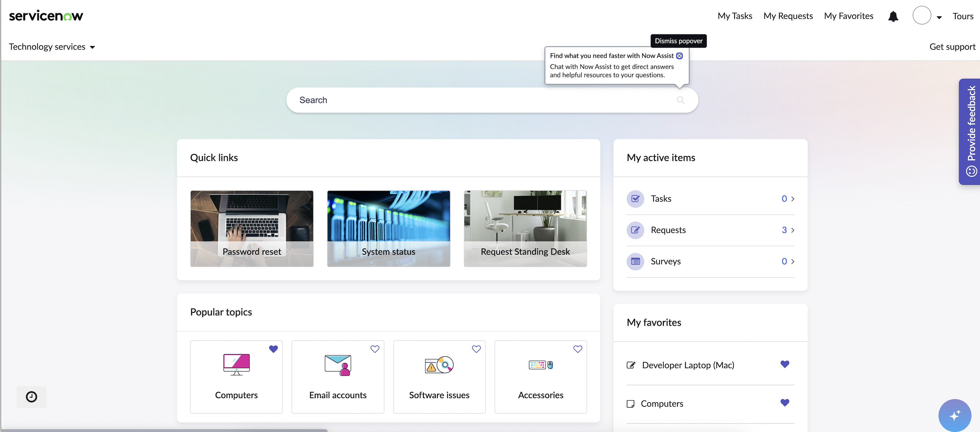Open the notifications bell
This screenshot has width=980, height=432.
coord(893,16)
